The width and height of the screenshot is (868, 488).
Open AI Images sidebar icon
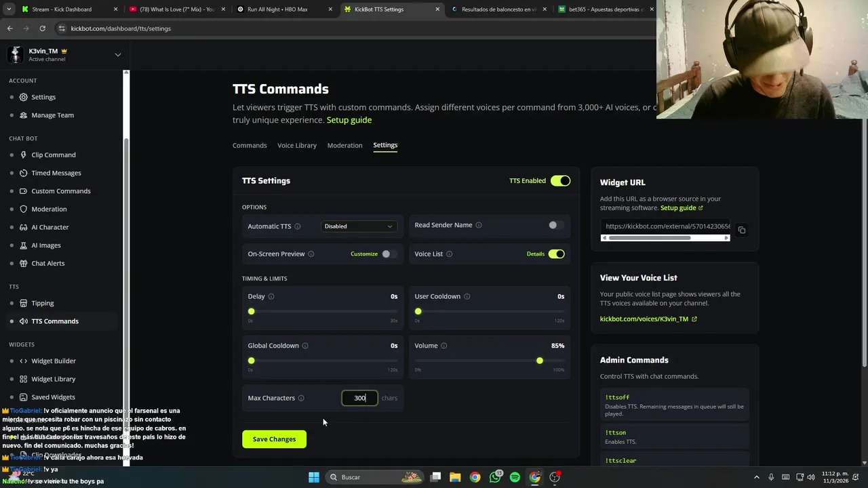24,245
